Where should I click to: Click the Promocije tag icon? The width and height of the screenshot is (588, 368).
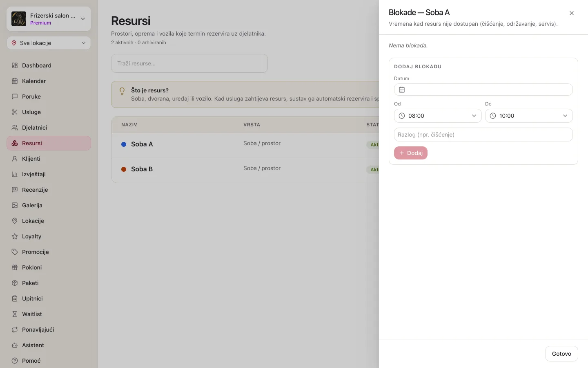click(x=15, y=252)
